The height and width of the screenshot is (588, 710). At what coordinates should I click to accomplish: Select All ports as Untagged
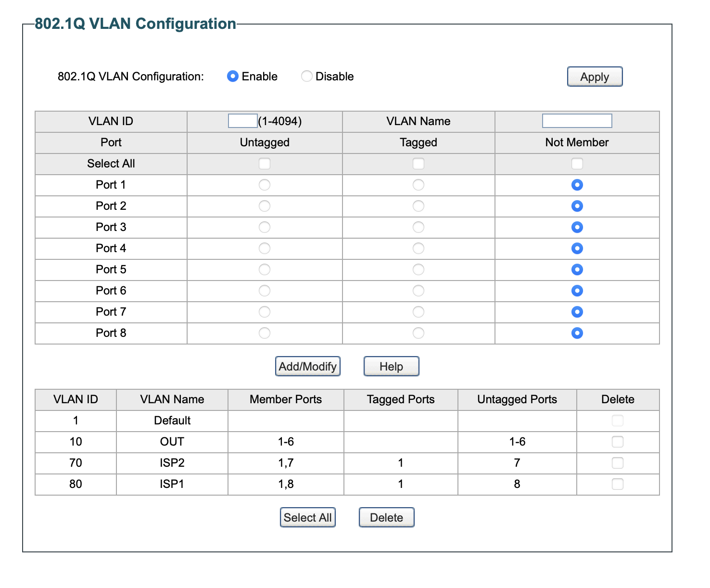[x=264, y=164]
